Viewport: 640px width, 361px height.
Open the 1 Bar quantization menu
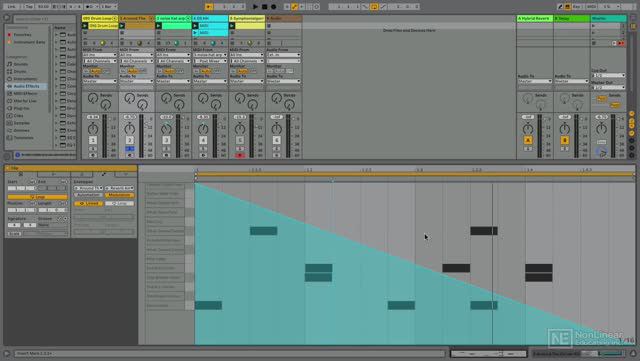[109, 7]
